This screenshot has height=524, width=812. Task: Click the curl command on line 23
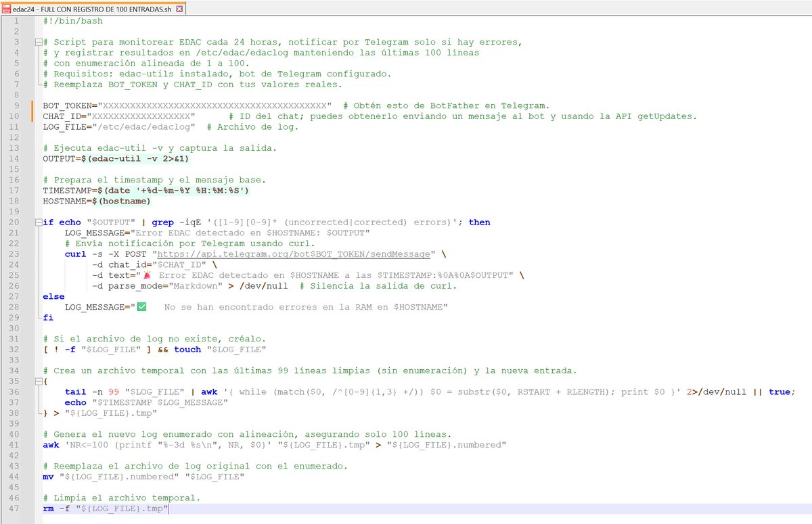click(74, 254)
